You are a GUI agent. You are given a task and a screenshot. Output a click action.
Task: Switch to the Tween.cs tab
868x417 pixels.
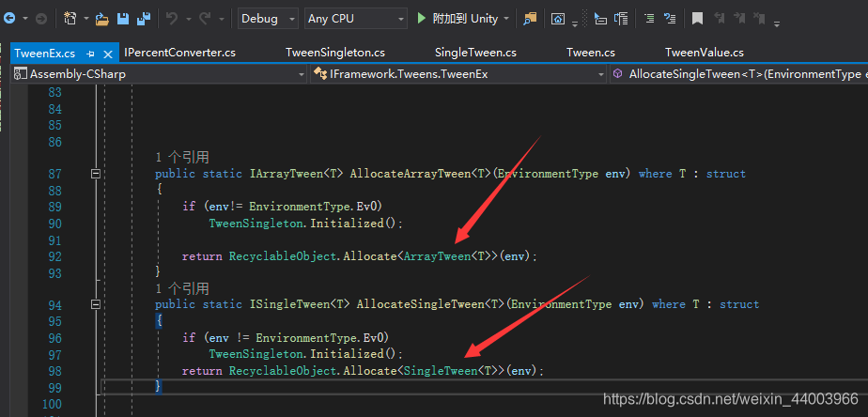(x=591, y=53)
